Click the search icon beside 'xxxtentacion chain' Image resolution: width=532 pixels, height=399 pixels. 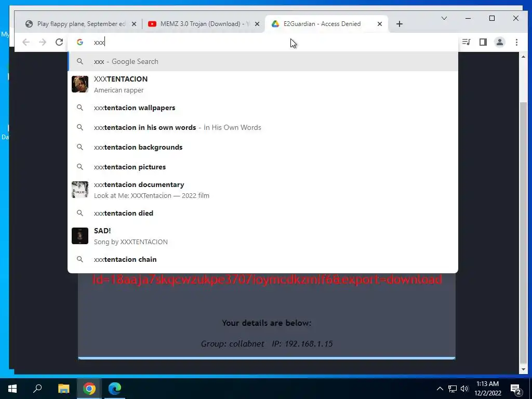[79, 259]
